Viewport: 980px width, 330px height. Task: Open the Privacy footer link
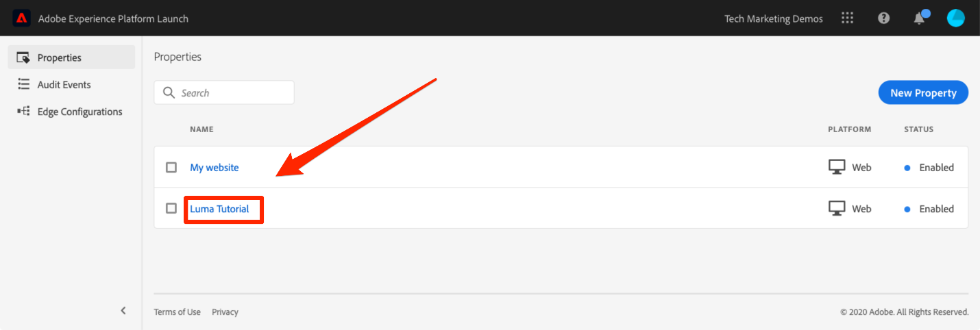point(225,312)
